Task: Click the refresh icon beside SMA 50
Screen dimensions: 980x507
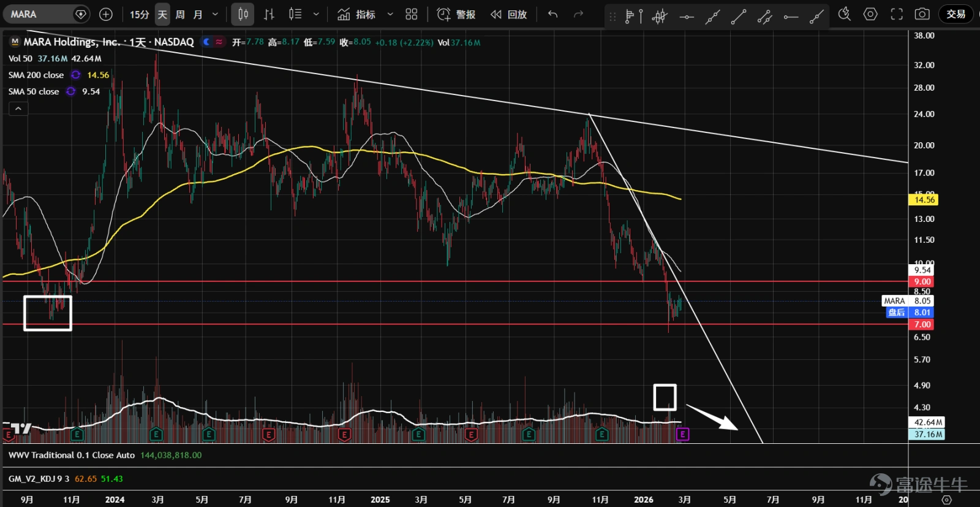Action: click(71, 91)
